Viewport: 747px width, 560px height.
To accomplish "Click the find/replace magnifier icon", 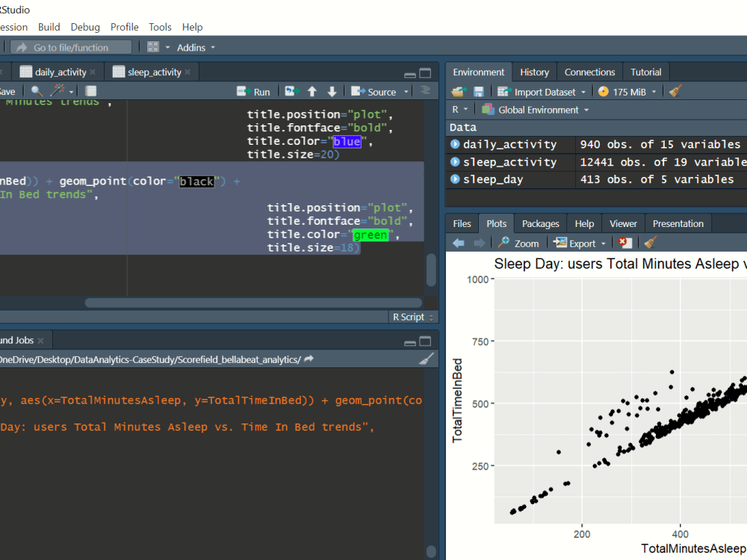I will point(37,91).
